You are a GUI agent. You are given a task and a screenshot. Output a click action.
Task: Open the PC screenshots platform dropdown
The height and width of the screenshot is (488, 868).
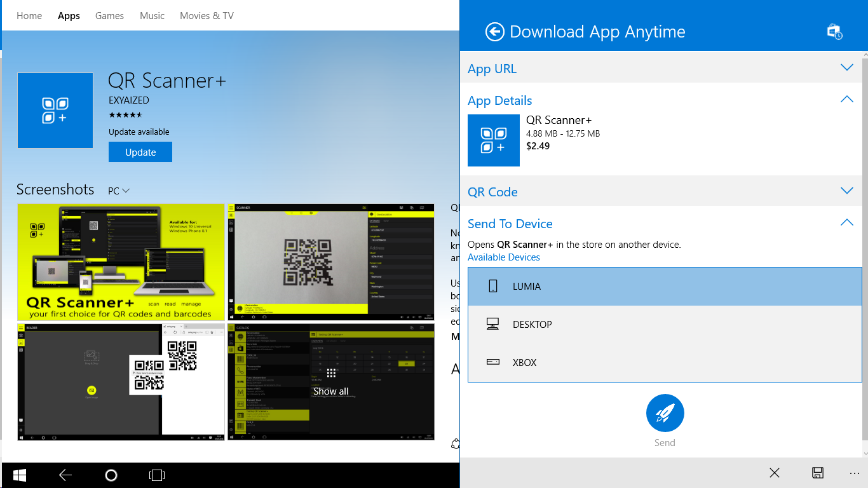(x=119, y=191)
